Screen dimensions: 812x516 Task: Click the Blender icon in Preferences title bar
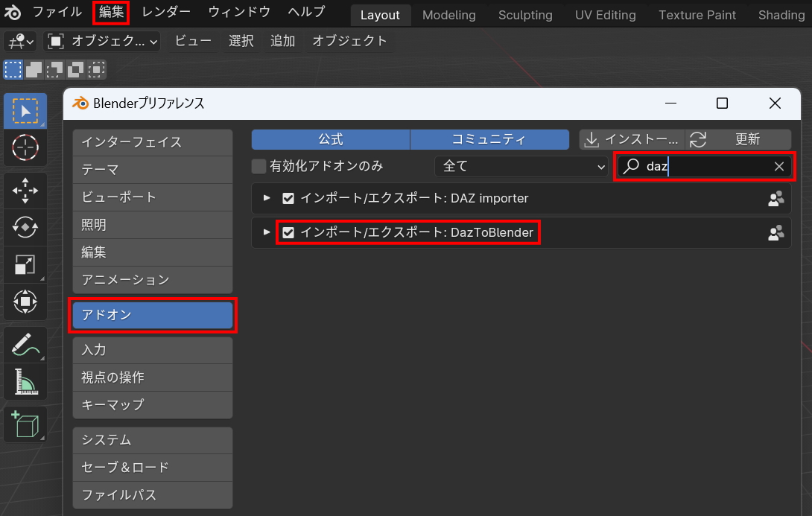pyautogui.click(x=80, y=103)
